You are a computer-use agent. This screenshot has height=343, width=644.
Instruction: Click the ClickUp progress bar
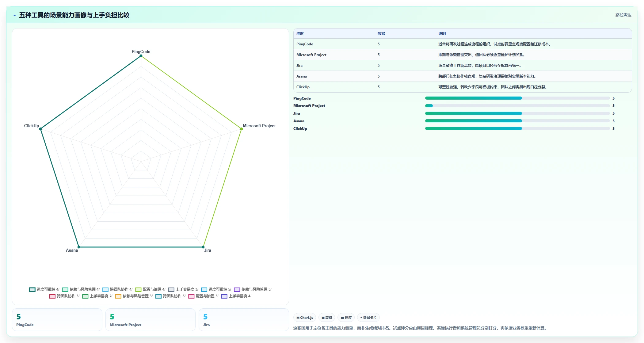click(517, 128)
